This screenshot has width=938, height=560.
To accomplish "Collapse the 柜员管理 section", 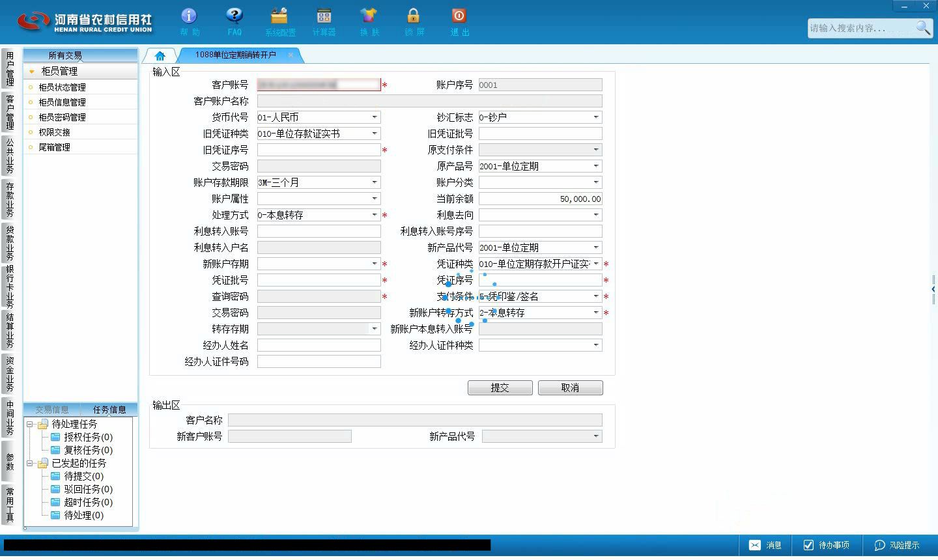I will (31, 72).
